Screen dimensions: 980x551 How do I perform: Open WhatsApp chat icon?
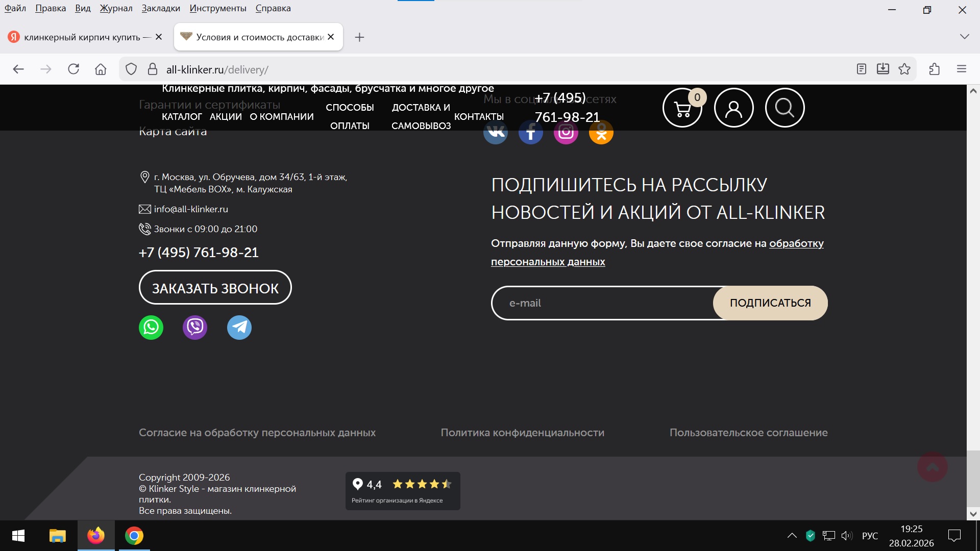(151, 328)
